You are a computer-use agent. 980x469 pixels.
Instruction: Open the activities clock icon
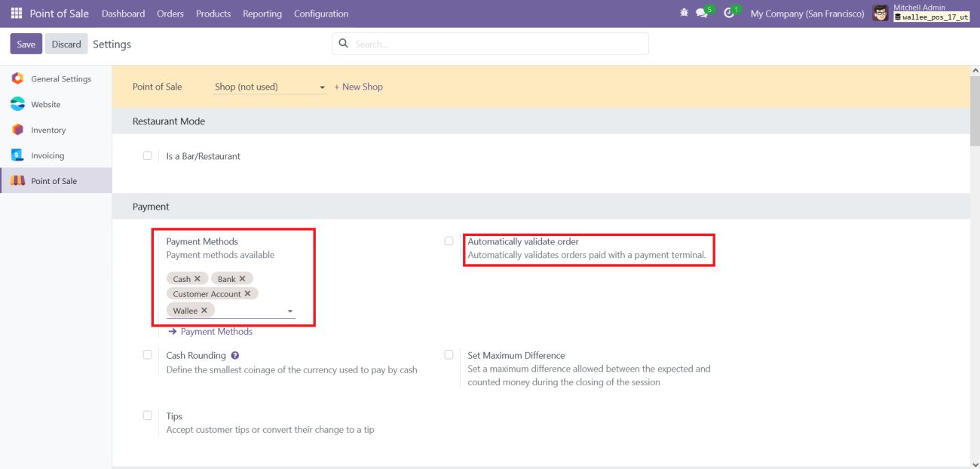click(x=729, y=14)
